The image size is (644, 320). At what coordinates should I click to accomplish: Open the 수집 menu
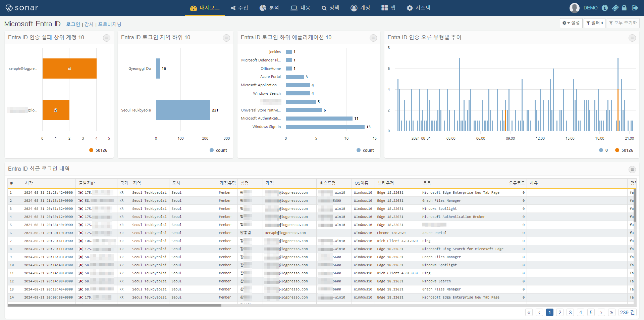pyautogui.click(x=239, y=8)
